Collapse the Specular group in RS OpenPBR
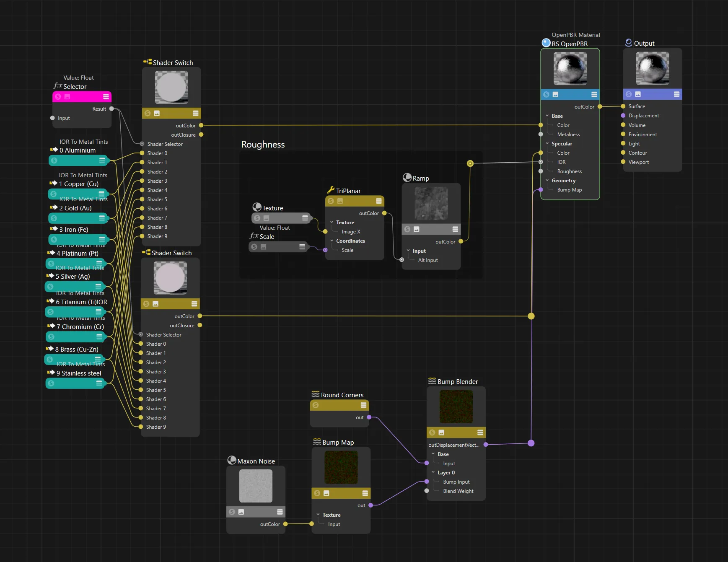Viewport: 728px width, 562px height. 547,144
